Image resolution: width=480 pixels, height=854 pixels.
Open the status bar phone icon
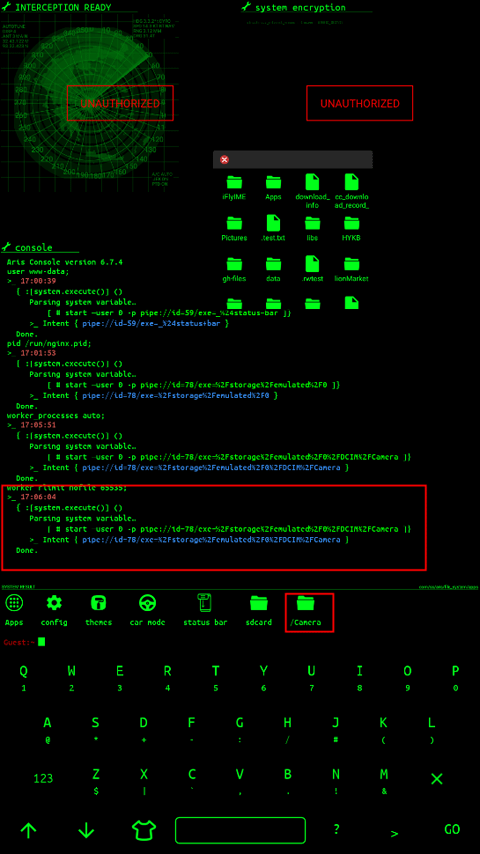pyautogui.click(x=205, y=603)
